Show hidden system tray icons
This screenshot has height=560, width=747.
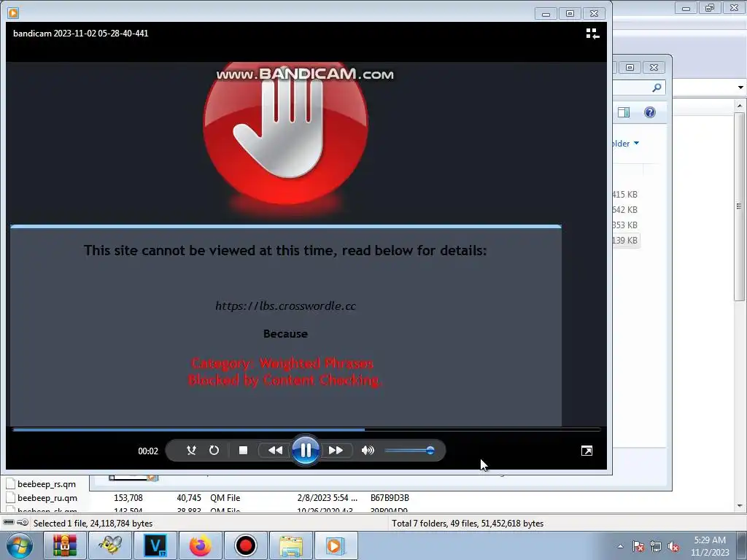(x=620, y=546)
